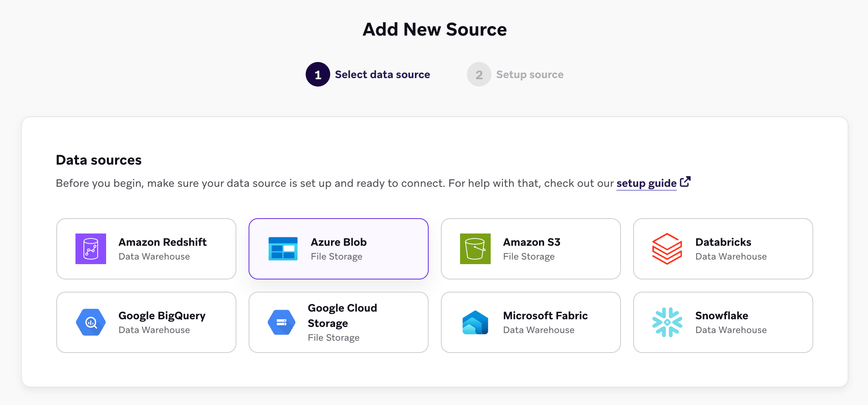Click the Amazon Redshift purple database icon
The height and width of the screenshot is (405, 868).
(x=91, y=249)
